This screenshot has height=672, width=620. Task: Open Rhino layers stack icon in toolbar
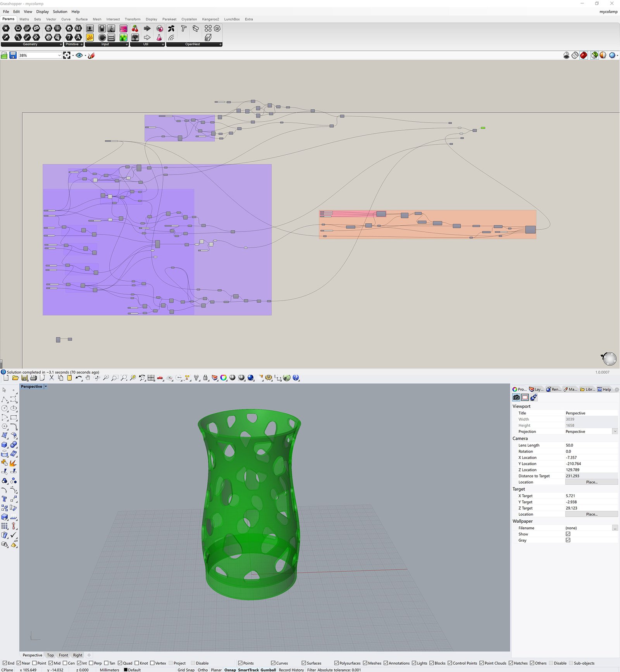coord(215,378)
